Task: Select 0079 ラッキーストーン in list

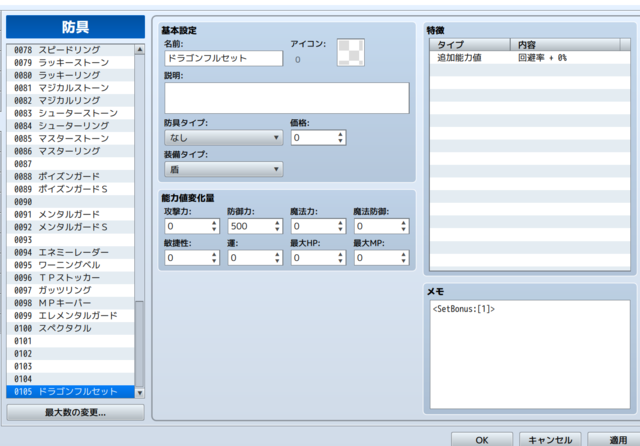Action: [x=70, y=62]
